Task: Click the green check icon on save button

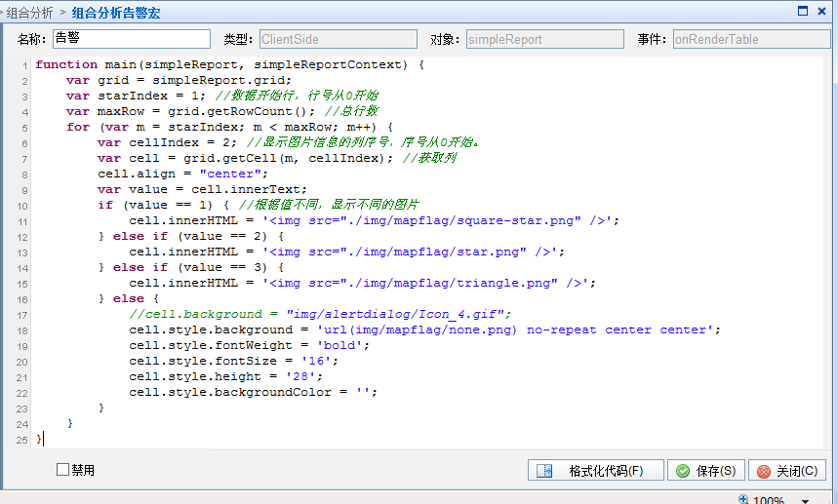Action: 683,471
